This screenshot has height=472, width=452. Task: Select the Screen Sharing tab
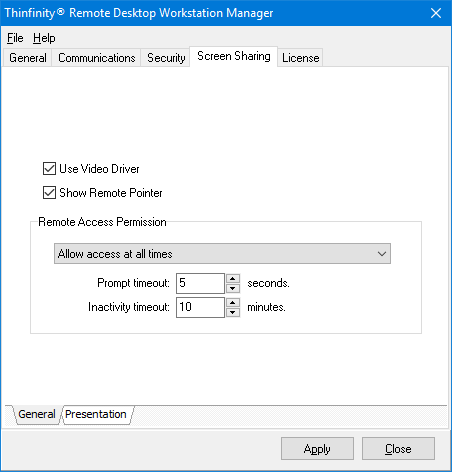(234, 56)
